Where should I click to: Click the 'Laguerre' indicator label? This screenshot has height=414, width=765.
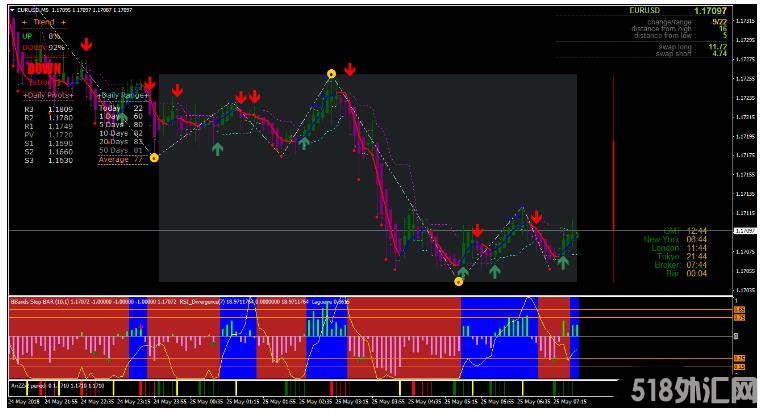pyautogui.click(x=323, y=302)
